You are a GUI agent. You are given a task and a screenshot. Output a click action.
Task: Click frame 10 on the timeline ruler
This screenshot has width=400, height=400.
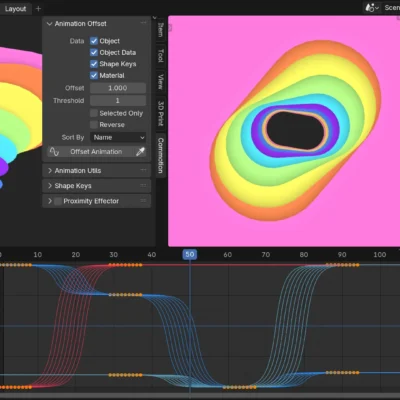pos(38,255)
